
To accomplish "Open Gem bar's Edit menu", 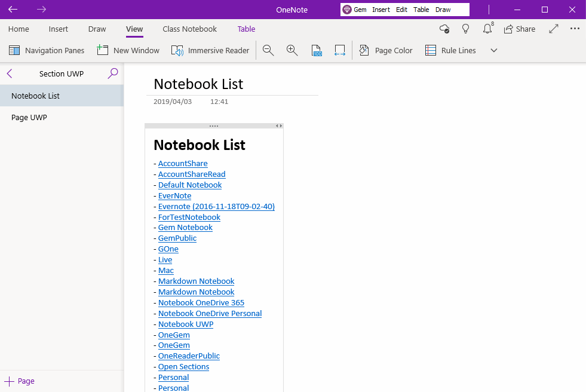I will pyautogui.click(x=401, y=10).
